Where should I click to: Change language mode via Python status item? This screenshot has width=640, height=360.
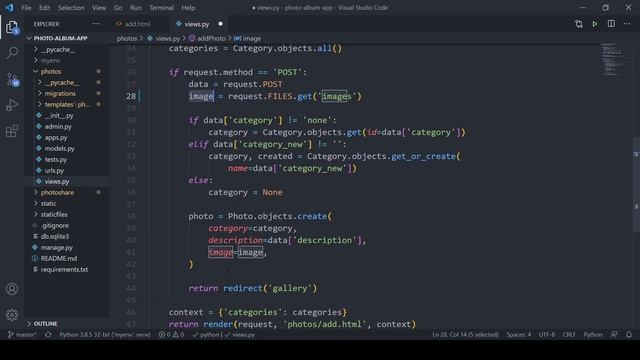(593, 335)
